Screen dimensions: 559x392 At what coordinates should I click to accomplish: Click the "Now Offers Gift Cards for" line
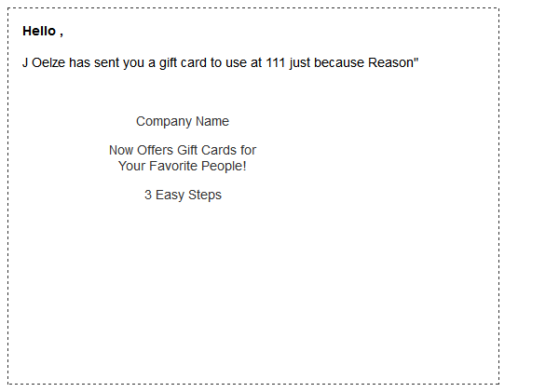(183, 150)
